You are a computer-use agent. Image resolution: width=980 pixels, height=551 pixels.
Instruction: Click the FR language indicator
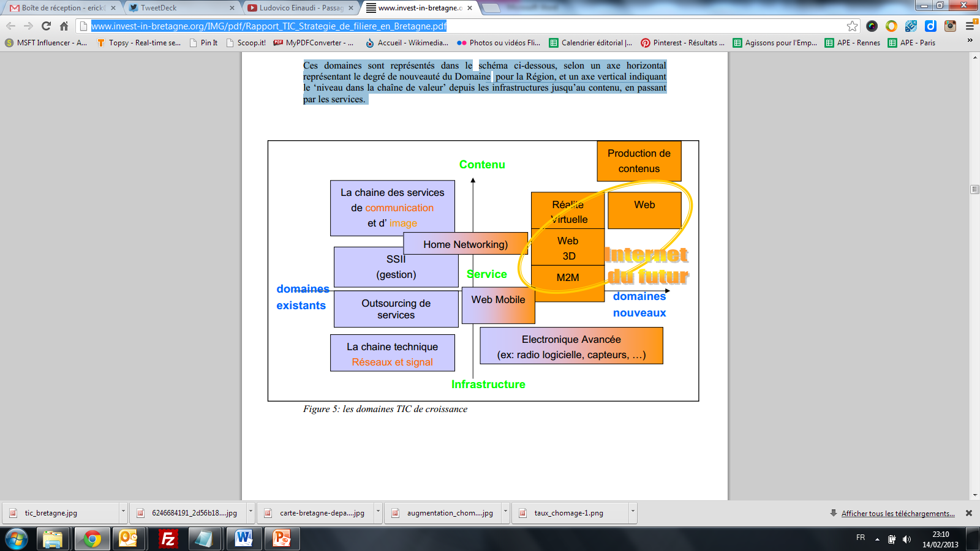[x=861, y=538]
